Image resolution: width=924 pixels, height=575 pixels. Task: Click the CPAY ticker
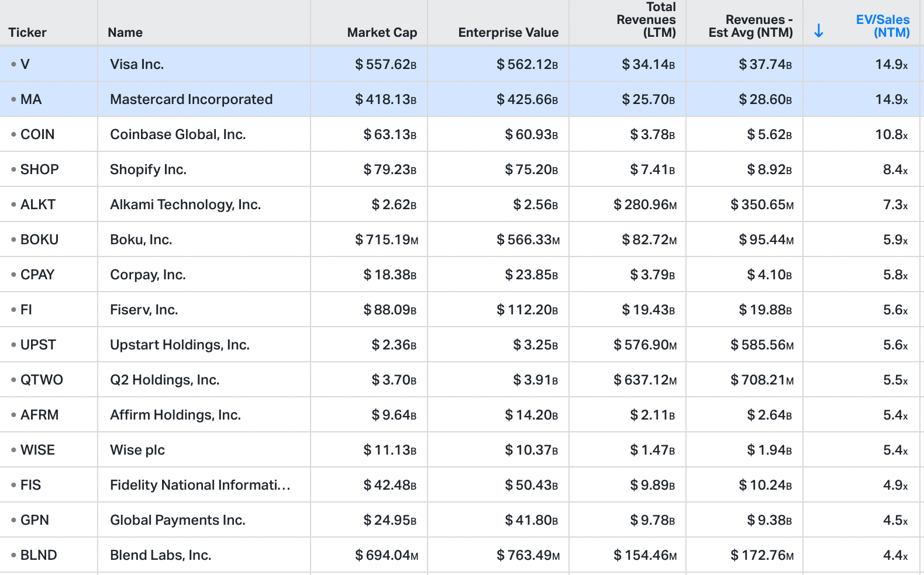click(37, 275)
